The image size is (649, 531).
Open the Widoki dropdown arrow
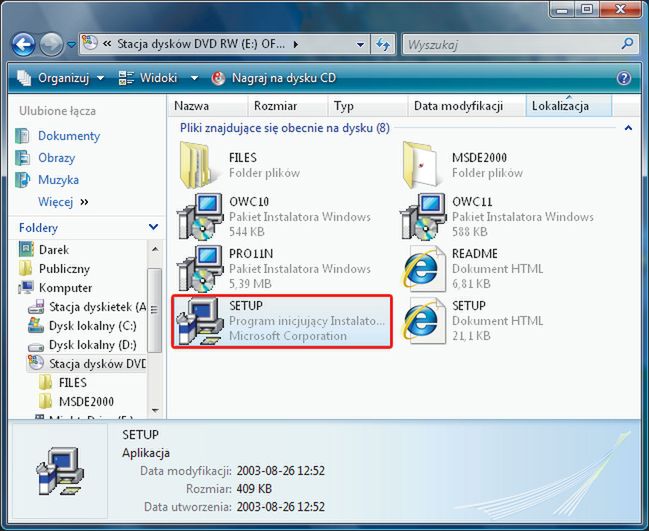194,78
